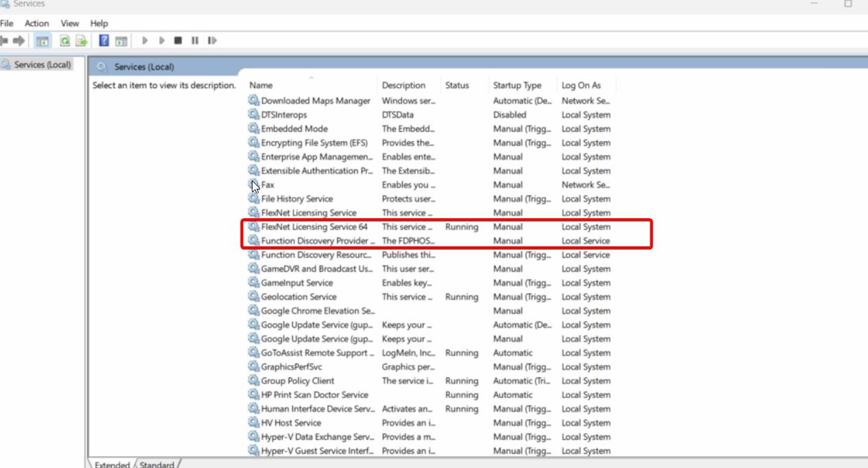Open the File menu
868x468 pixels.
point(6,23)
